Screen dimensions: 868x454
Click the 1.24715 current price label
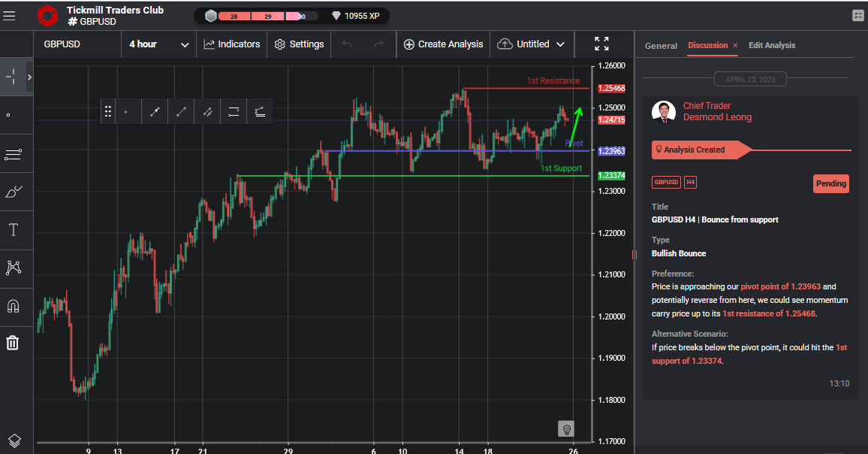611,120
